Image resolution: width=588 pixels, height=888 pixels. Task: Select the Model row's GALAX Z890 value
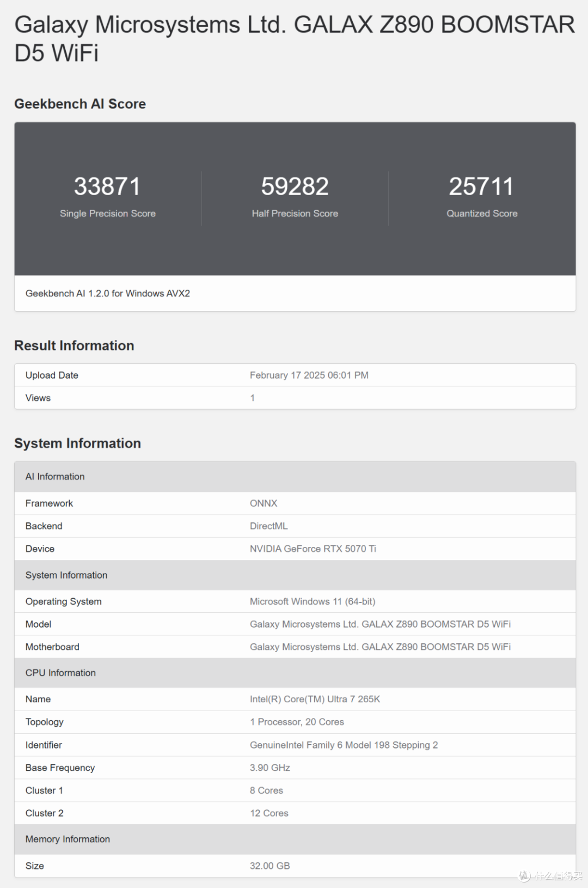pyautogui.click(x=380, y=624)
